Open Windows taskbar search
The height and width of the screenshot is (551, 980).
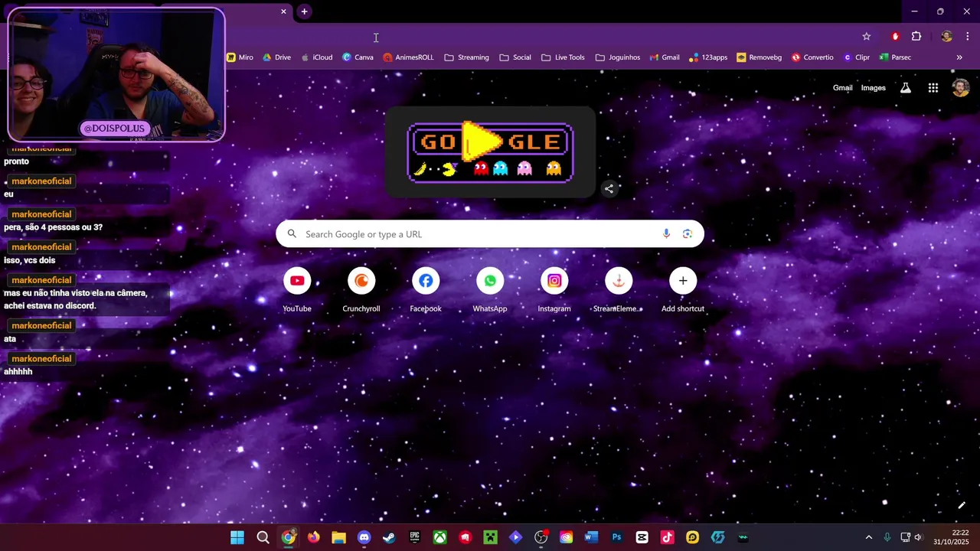[x=263, y=537]
